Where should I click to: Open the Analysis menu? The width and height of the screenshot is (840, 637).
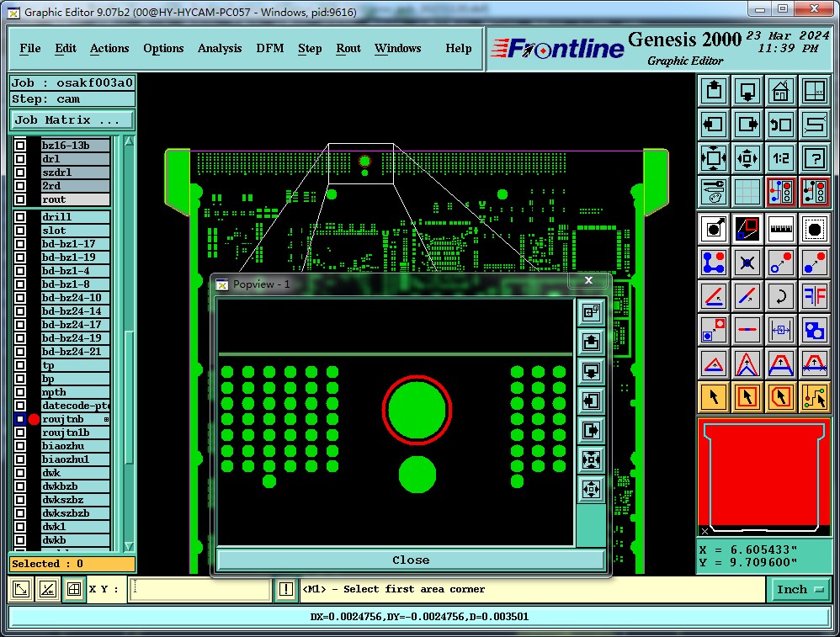[220, 48]
